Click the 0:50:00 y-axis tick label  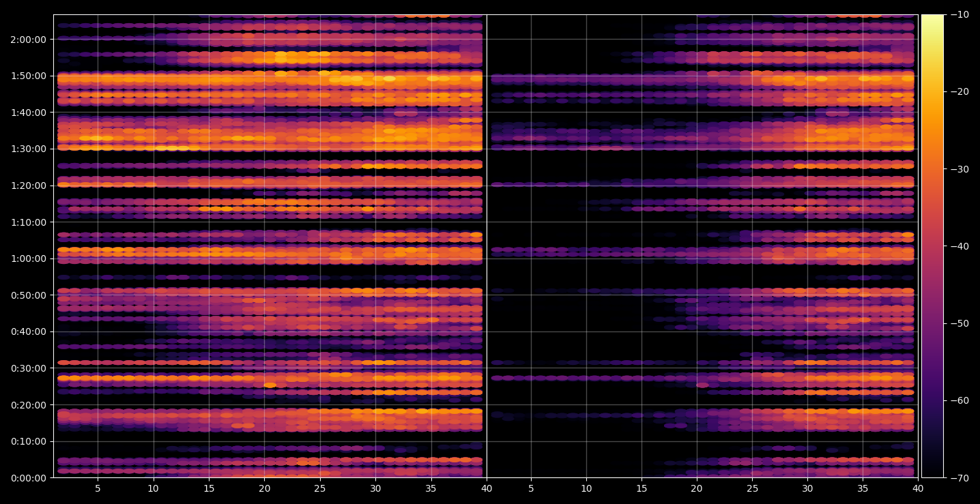click(28, 295)
